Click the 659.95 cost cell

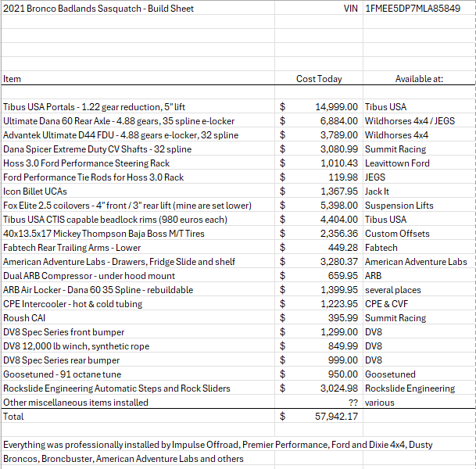(319, 276)
